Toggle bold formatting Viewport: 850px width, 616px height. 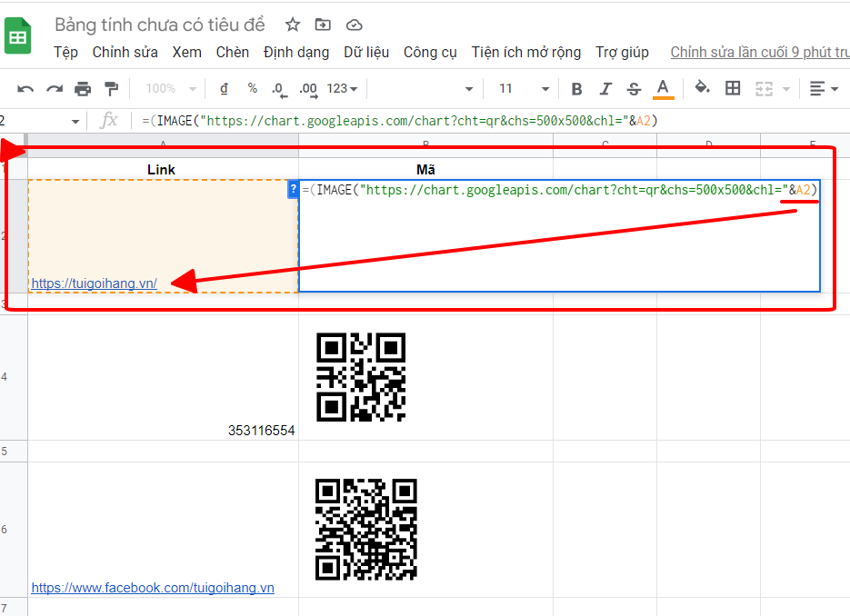pyautogui.click(x=576, y=89)
